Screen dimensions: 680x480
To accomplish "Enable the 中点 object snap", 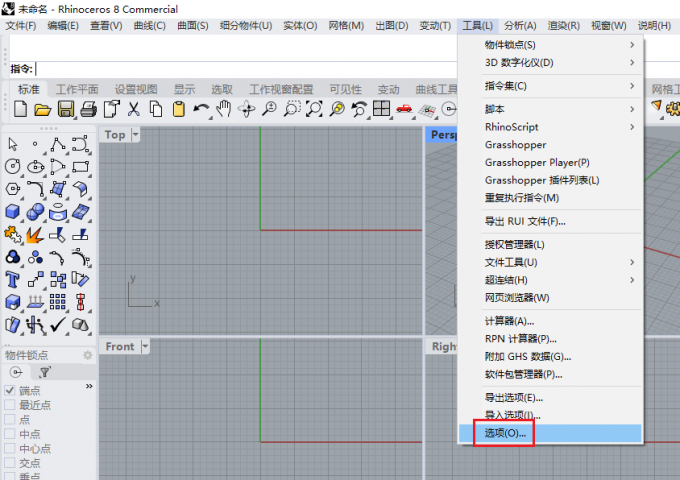I will click(x=10, y=434).
